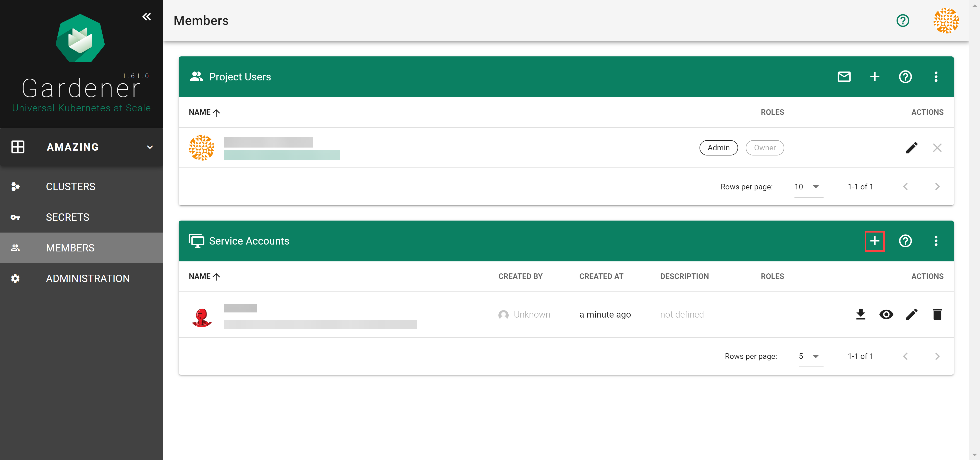Show the service account kubeconfig with eye icon

[x=886, y=315]
